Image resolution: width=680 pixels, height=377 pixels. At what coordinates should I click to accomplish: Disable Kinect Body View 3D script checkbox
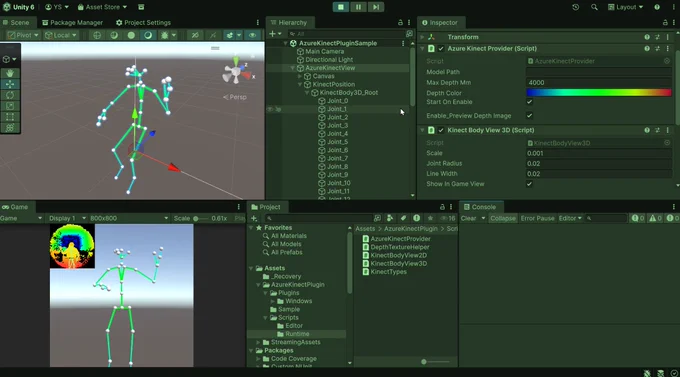point(441,130)
